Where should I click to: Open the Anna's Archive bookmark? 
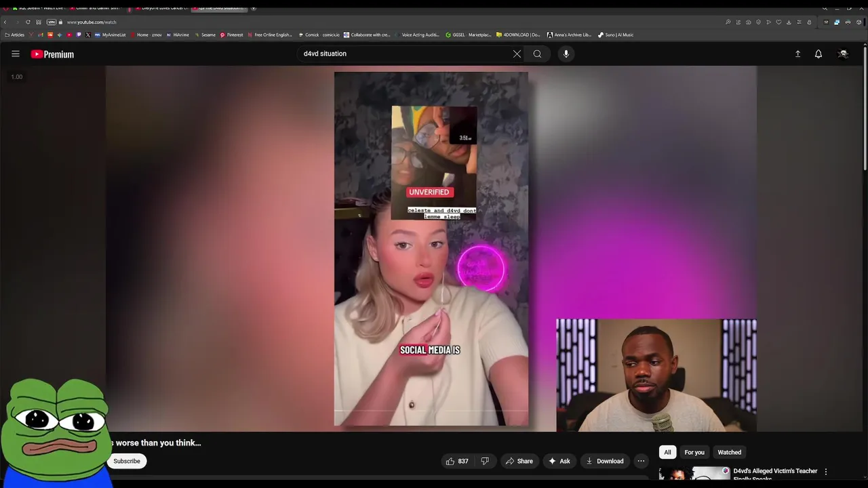point(569,35)
